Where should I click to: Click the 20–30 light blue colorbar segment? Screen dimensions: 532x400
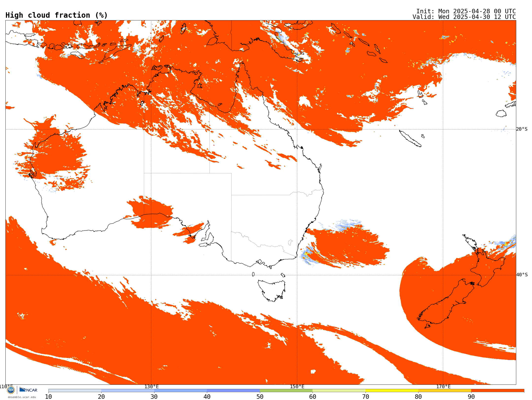pyautogui.click(x=128, y=391)
